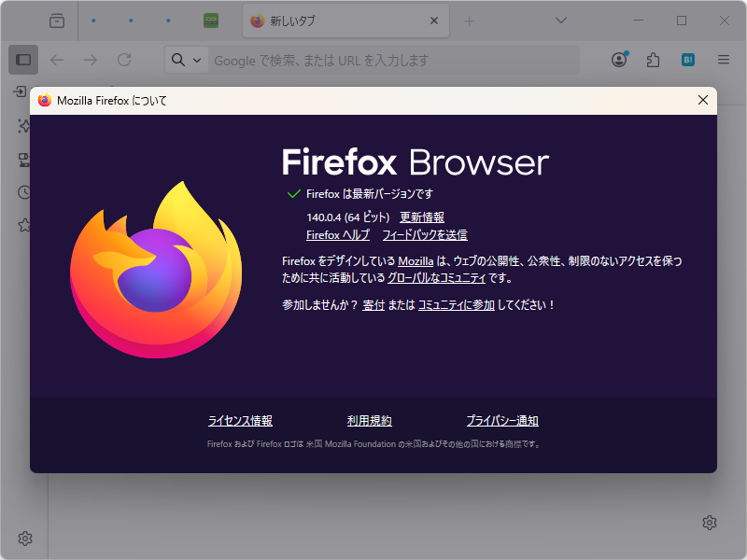Viewport: 747px width, 560px height.
Task: Click the Hatena Bookmark extension icon
Action: (x=687, y=60)
